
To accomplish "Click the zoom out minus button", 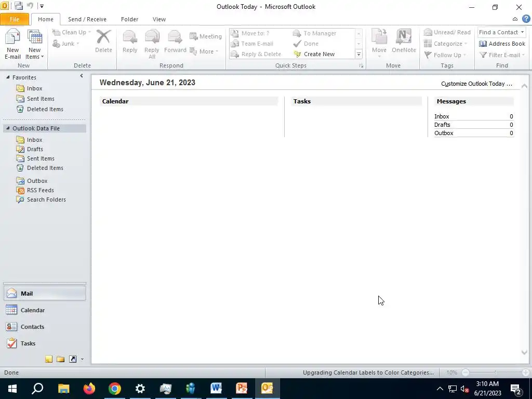I will tap(465, 373).
